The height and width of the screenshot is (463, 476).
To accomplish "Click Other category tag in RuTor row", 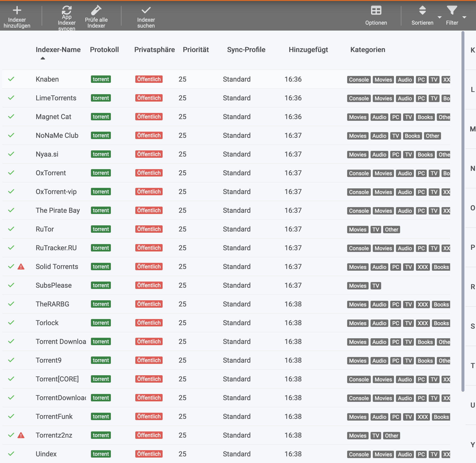I will (x=391, y=230).
